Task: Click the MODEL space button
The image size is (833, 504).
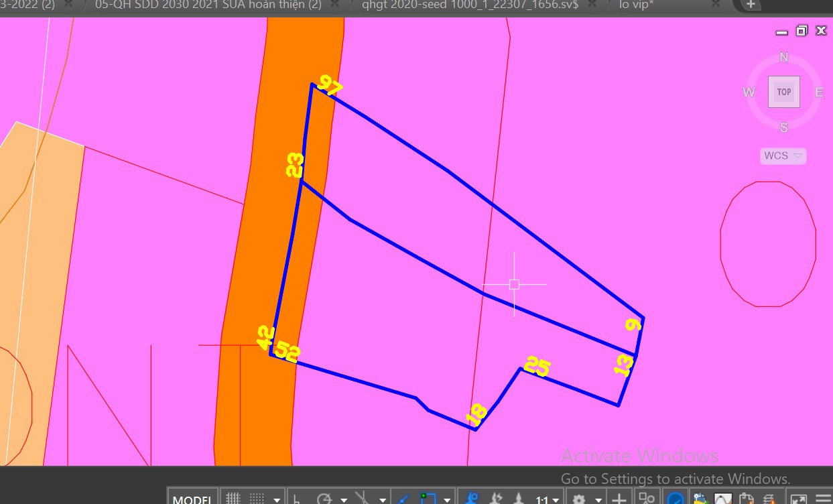Action: tap(192, 499)
